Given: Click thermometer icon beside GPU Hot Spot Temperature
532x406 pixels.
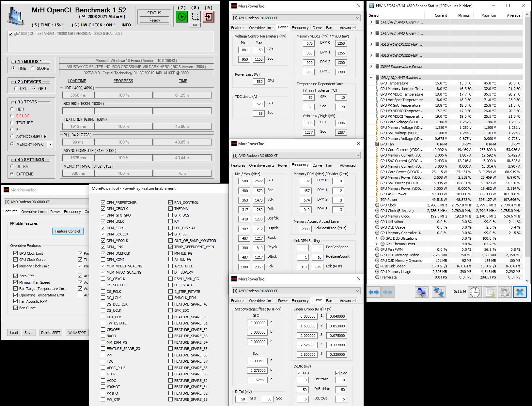Looking at the screenshot, I should (x=377, y=100).
